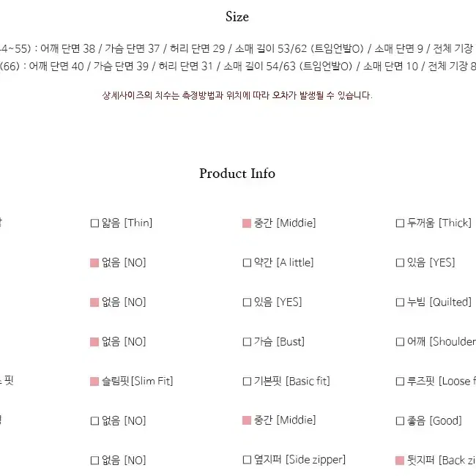Image resolution: width=476 pixels, height=476 pixels.
Task: Check the Good option checkbox
Action: (400, 421)
